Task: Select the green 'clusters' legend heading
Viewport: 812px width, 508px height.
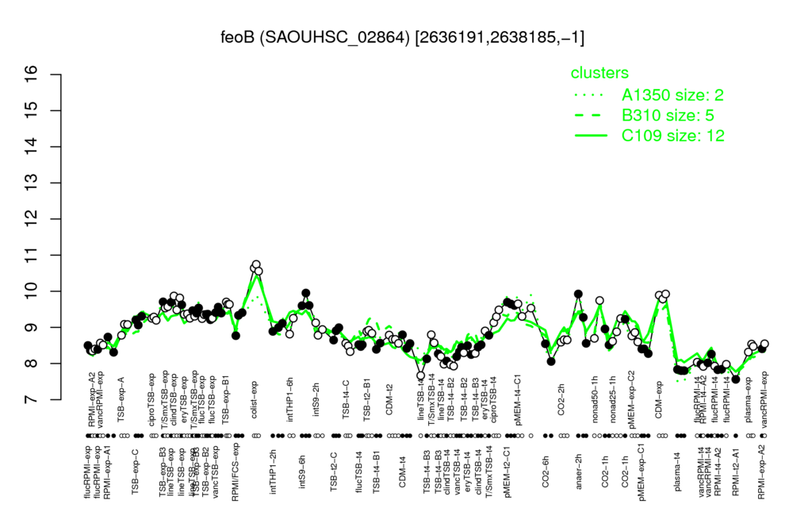Action: click(599, 73)
